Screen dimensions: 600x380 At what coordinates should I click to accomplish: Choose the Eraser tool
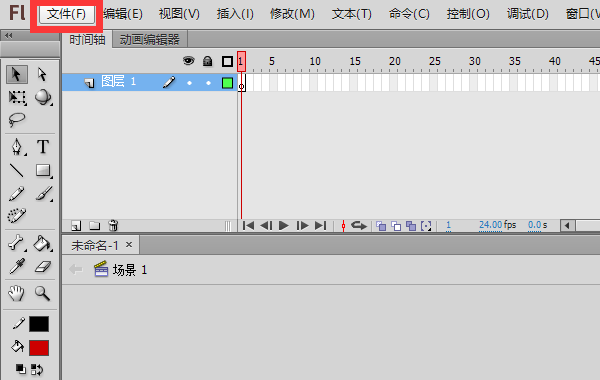42,267
